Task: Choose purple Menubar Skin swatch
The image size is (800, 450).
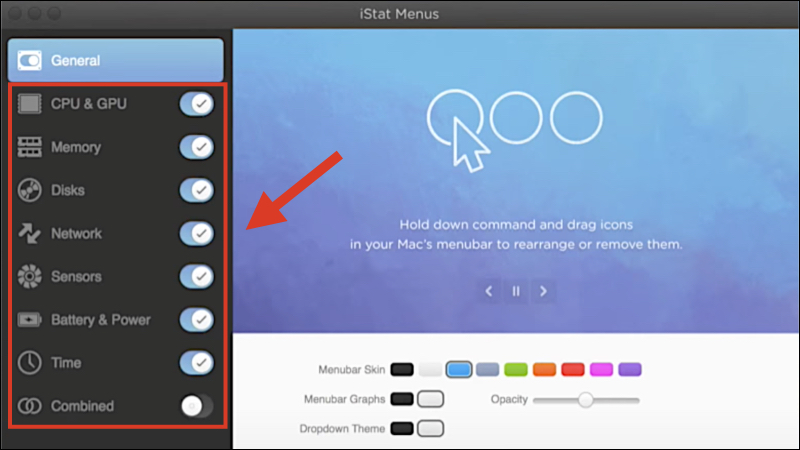Action: 630,369
